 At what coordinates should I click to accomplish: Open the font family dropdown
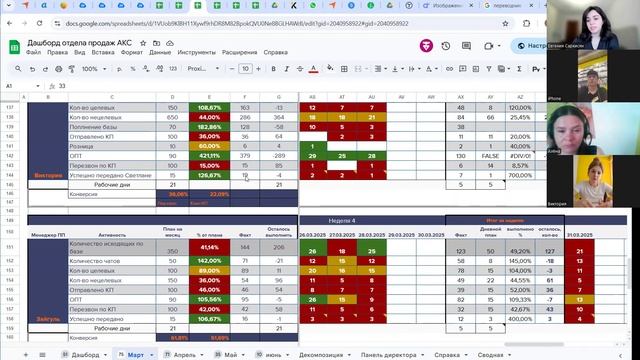click(x=203, y=69)
